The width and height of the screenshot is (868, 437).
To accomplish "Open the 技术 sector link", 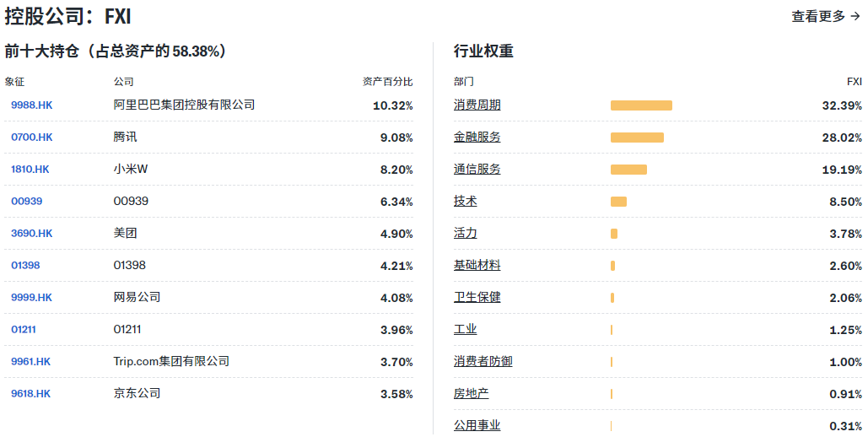I will pyautogui.click(x=465, y=202).
